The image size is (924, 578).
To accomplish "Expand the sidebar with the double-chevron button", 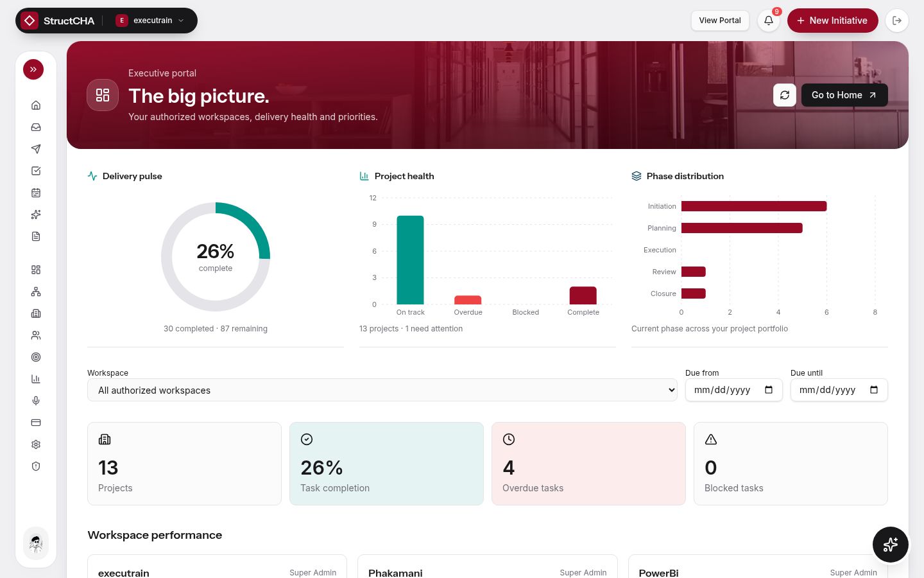I will click(x=33, y=69).
